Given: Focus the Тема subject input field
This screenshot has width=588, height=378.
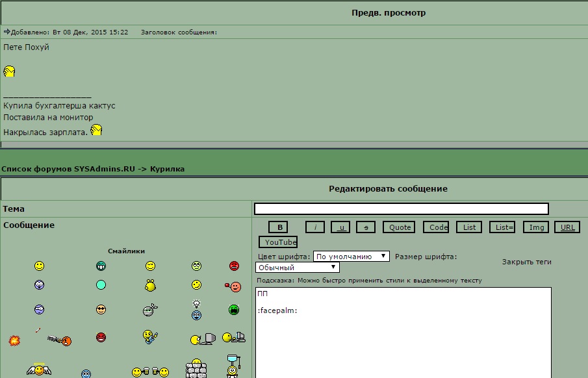Looking at the screenshot, I should [402, 209].
